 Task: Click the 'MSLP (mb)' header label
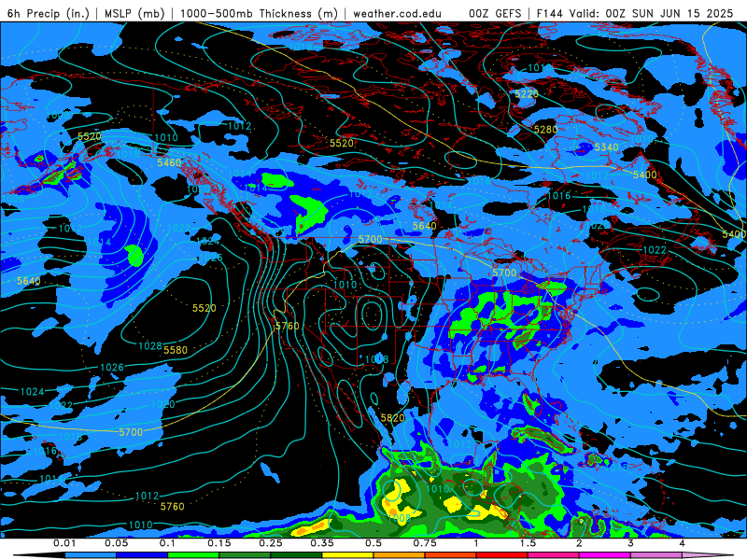click(x=134, y=13)
